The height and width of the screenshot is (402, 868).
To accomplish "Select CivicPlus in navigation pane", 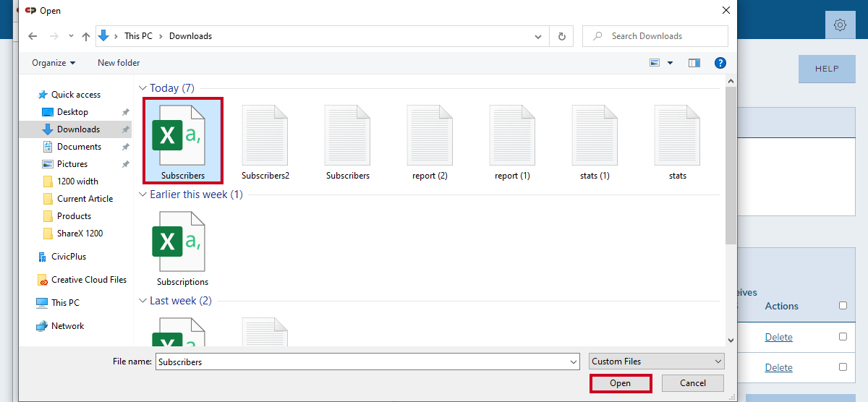I will pyautogui.click(x=69, y=257).
